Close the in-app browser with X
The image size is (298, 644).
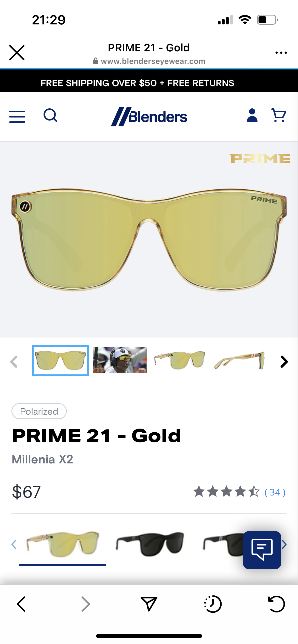pyautogui.click(x=17, y=53)
